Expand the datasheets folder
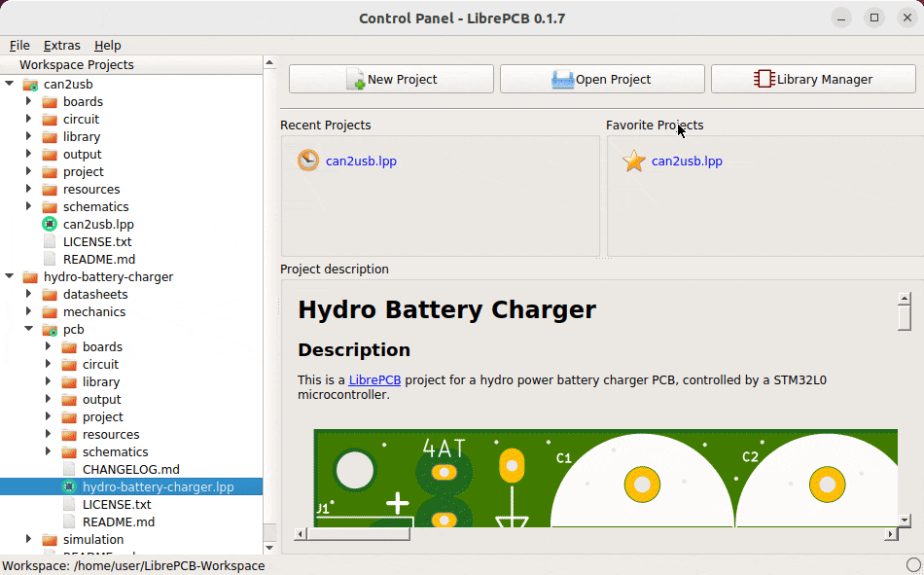924x575 pixels. pyautogui.click(x=28, y=294)
